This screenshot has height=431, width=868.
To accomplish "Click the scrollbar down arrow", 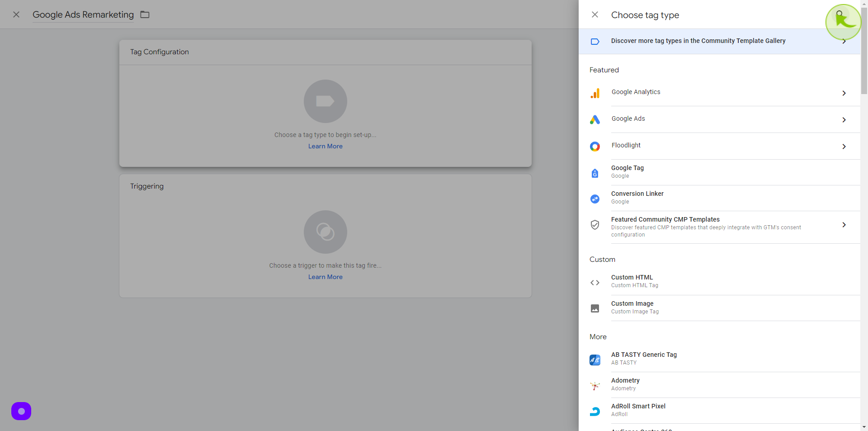I will point(864,427).
